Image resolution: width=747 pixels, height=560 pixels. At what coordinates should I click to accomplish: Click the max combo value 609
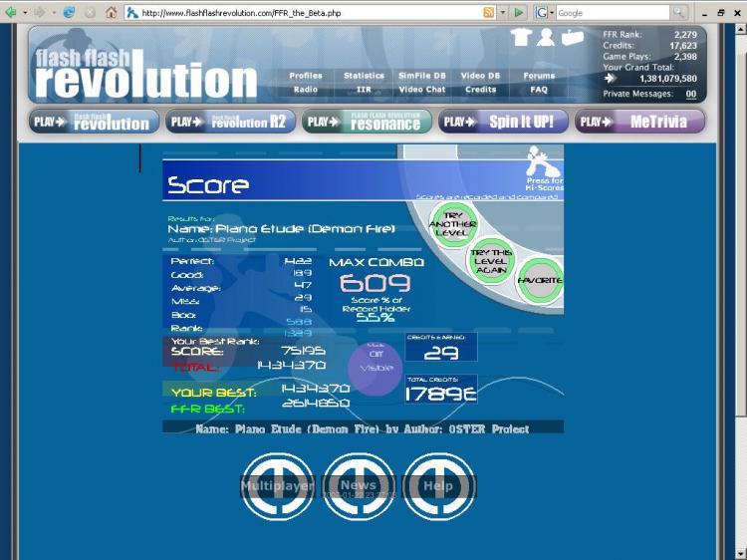click(x=375, y=283)
